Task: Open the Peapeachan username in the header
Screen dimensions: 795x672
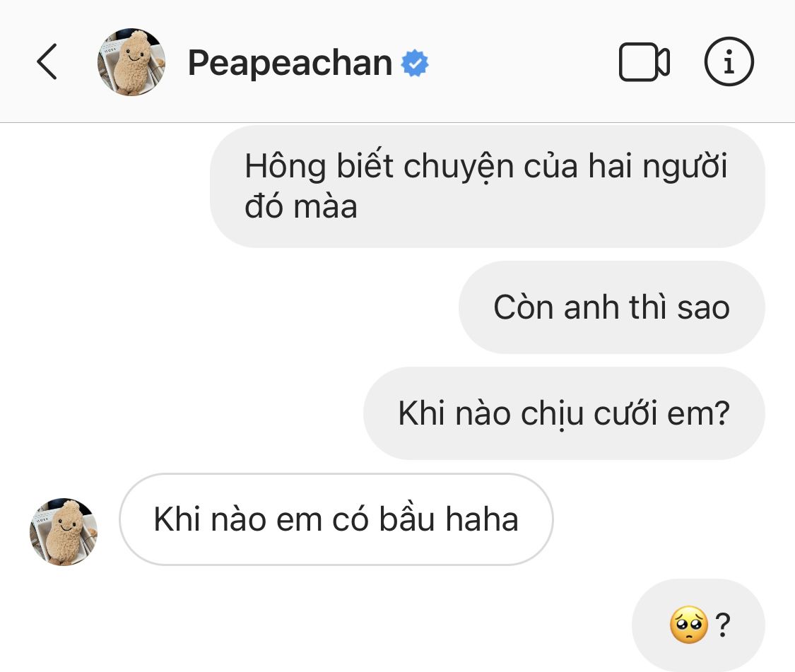Action: pyautogui.click(x=290, y=63)
